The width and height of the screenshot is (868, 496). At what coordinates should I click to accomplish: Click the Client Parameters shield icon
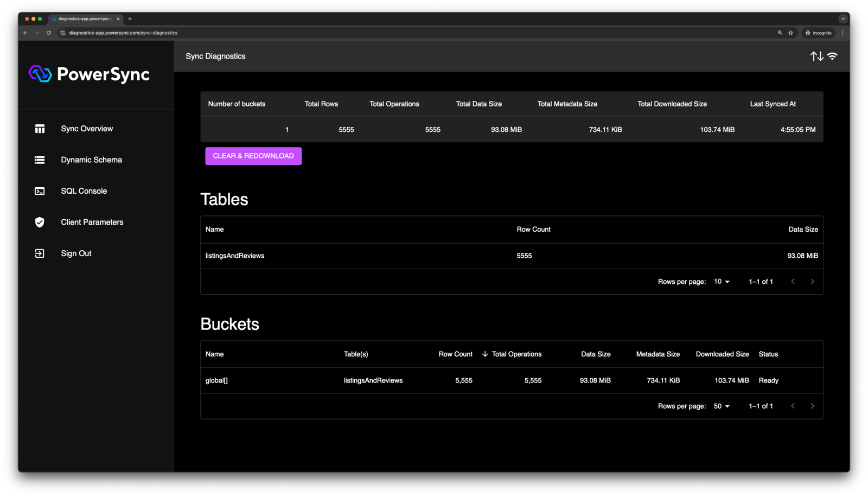(x=40, y=222)
